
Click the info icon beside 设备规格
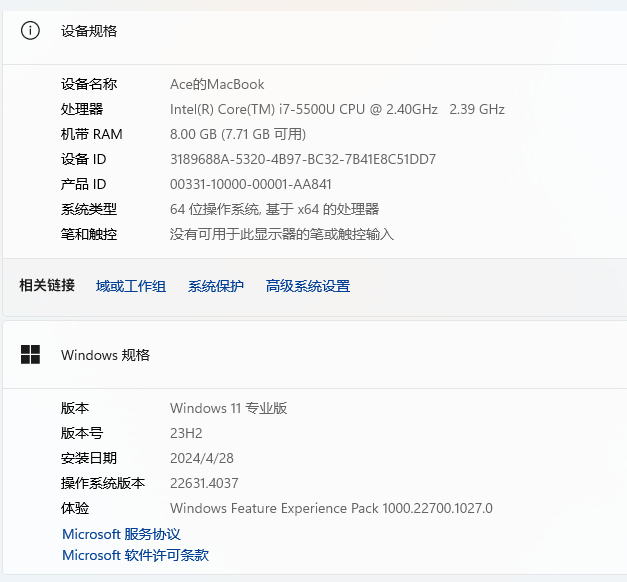tap(30, 31)
